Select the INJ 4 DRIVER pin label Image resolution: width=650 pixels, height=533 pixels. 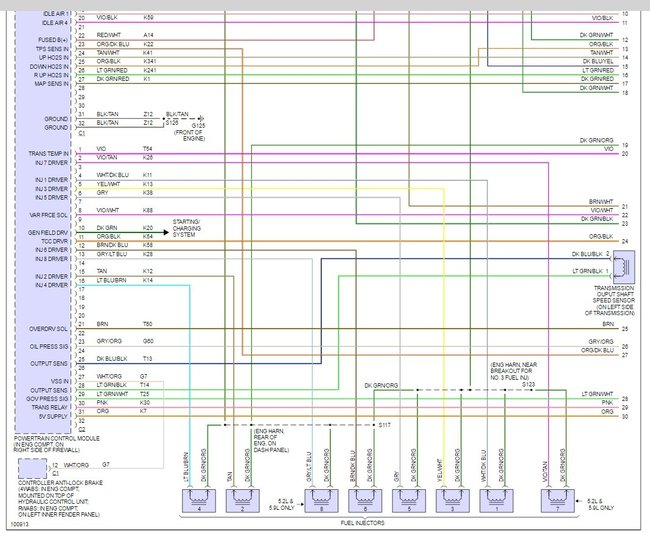tap(51, 285)
